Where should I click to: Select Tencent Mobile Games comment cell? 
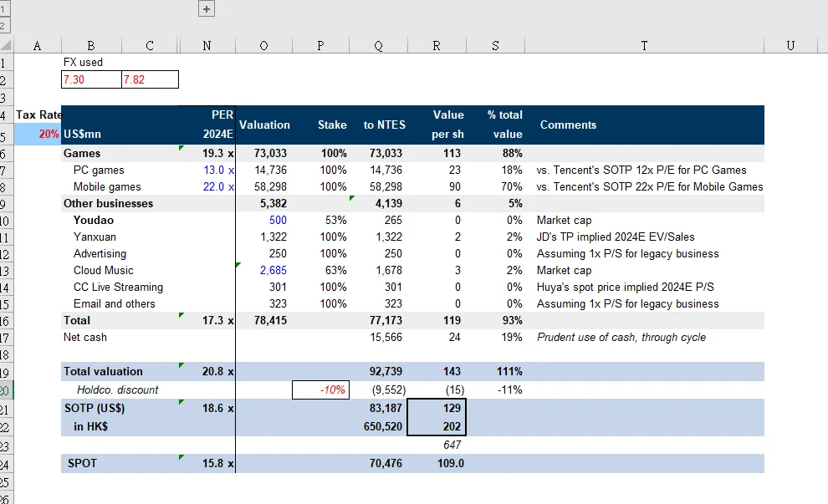click(644, 187)
